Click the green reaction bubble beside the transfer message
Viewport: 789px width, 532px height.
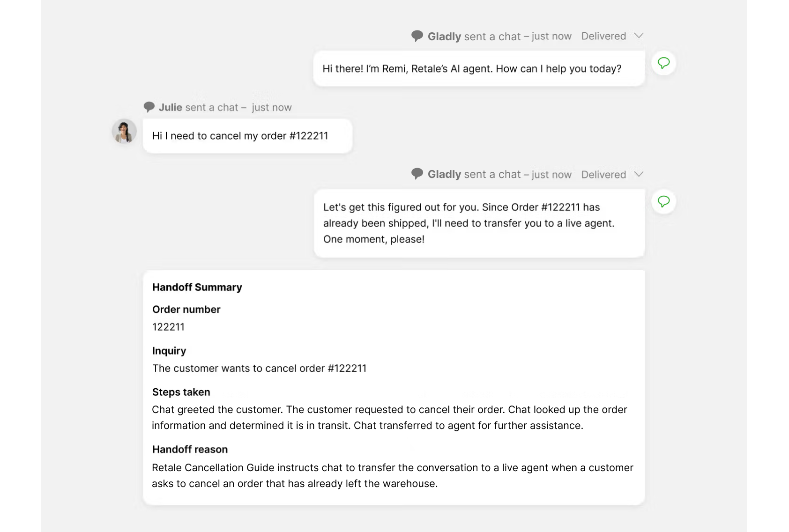(x=663, y=201)
